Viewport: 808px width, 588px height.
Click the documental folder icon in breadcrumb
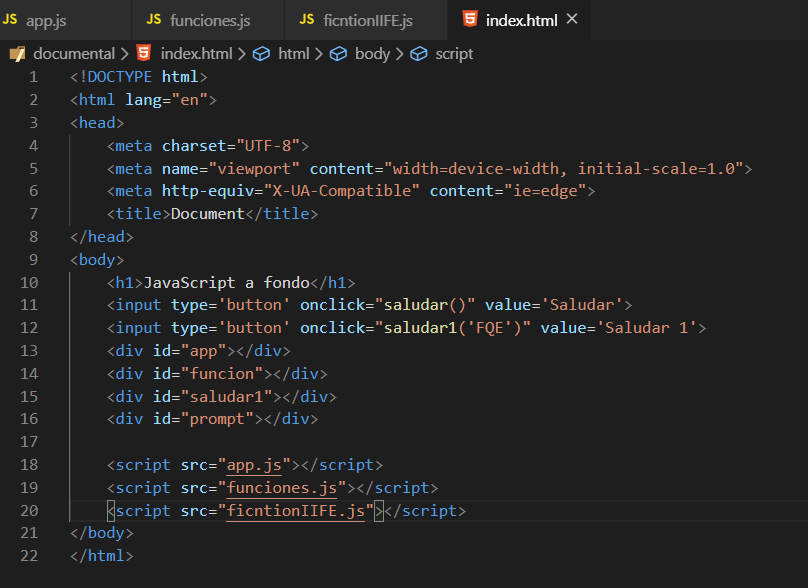click(18, 54)
